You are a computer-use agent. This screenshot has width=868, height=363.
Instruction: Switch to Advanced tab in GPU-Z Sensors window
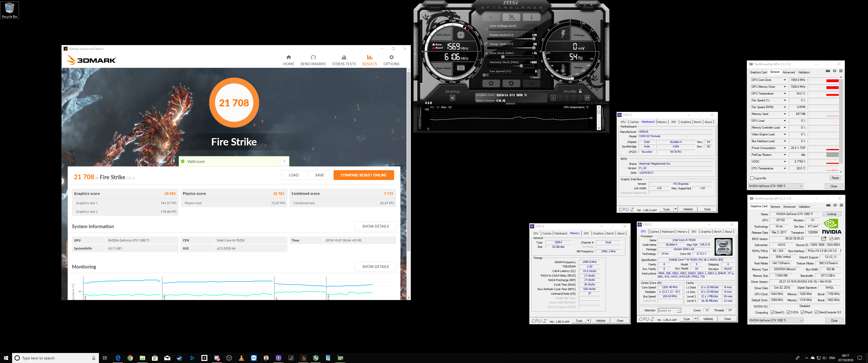pos(789,72)
